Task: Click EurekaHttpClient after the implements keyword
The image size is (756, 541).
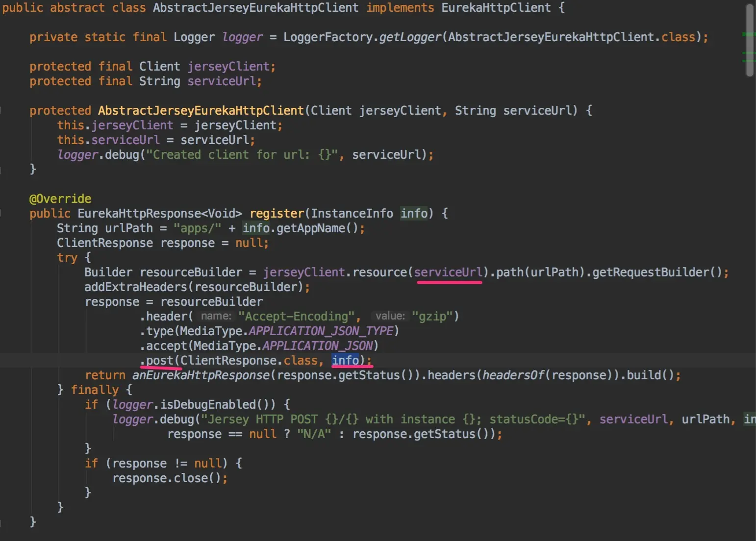Action: pos(496,8)
